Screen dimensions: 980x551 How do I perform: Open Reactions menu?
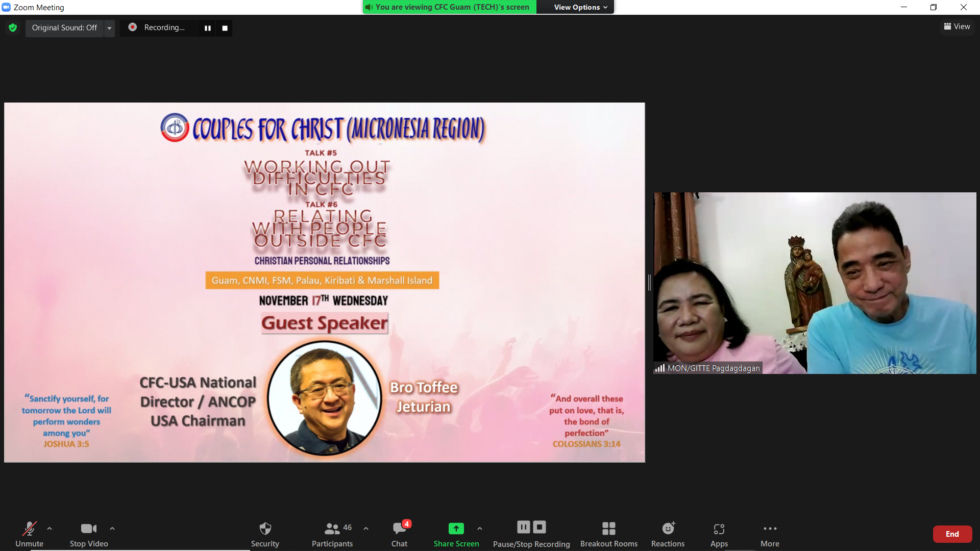click(668, 534)
